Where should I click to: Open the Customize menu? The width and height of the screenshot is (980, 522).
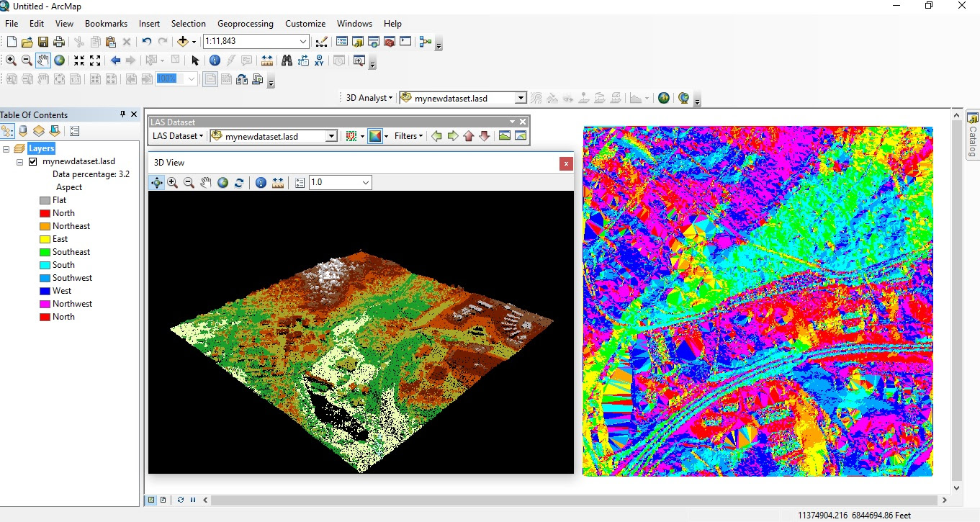point(305,24)
